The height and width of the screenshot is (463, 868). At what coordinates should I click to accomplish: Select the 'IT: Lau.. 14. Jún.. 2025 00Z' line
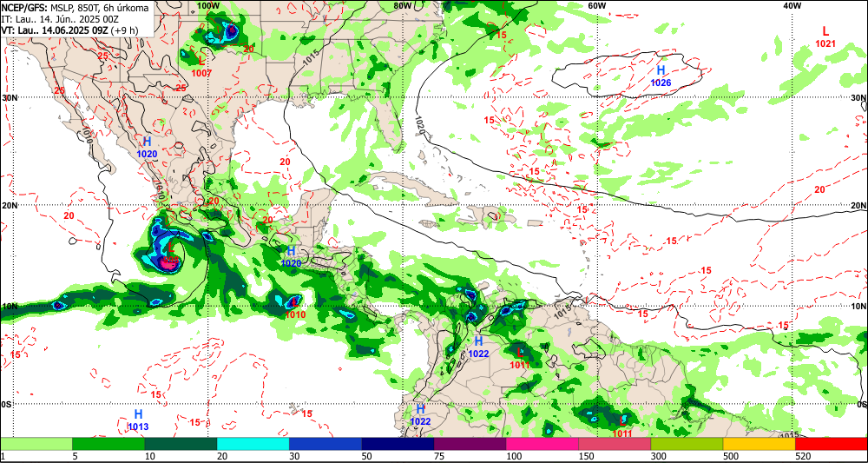(62, 19)
